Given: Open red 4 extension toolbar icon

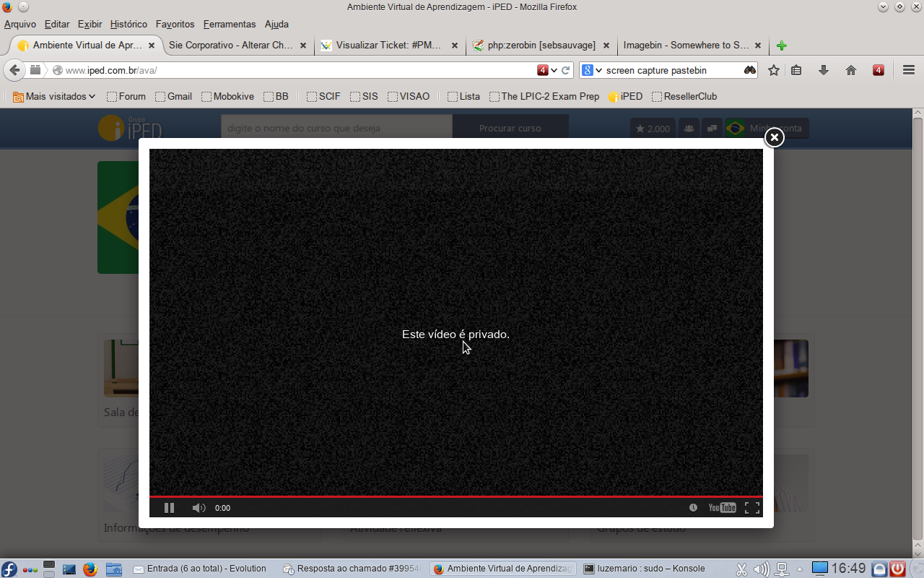Looking at the screenshot, I should coord(879,70).
